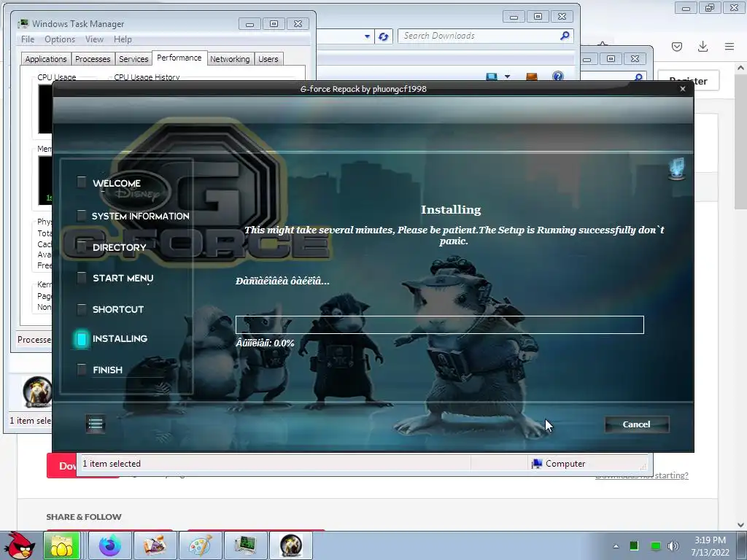Open the G-Force installer taskbar icon
The image size is (747, 560).
tap(291, 545)
